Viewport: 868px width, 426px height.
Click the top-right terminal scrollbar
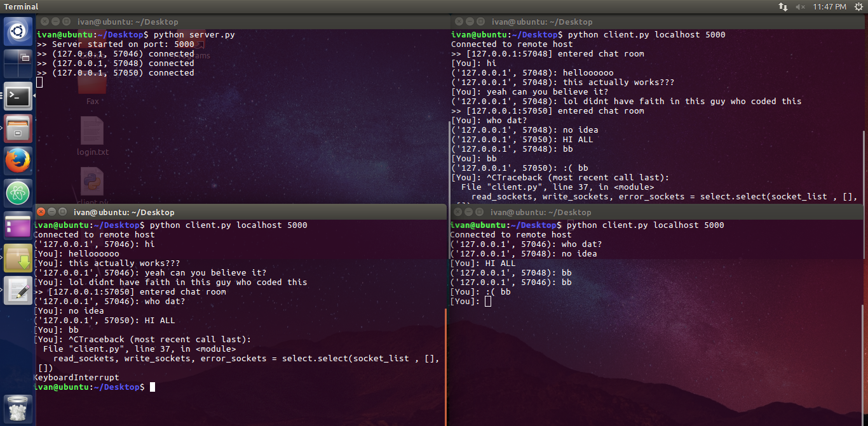point(864,166)
